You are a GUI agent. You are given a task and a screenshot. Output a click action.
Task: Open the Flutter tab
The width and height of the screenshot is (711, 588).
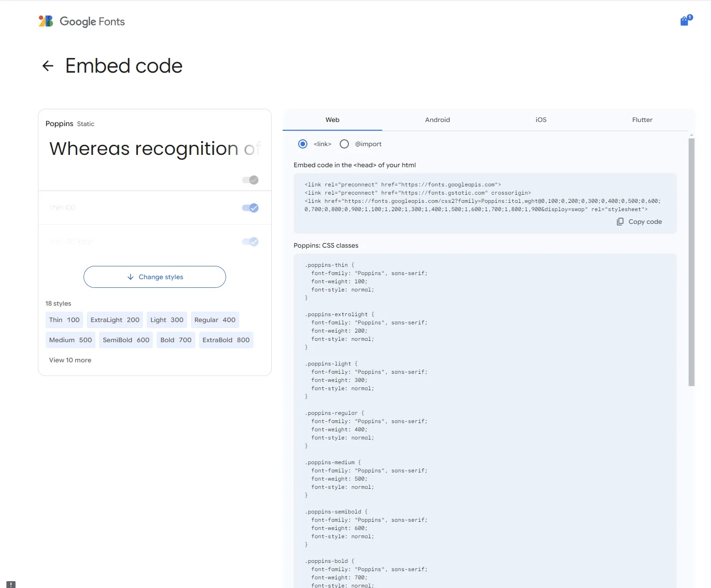(642, 120)
